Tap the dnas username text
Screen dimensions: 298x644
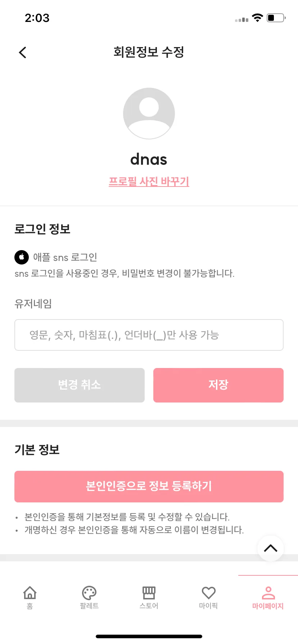pyautogui.click(x=149, y=159)
